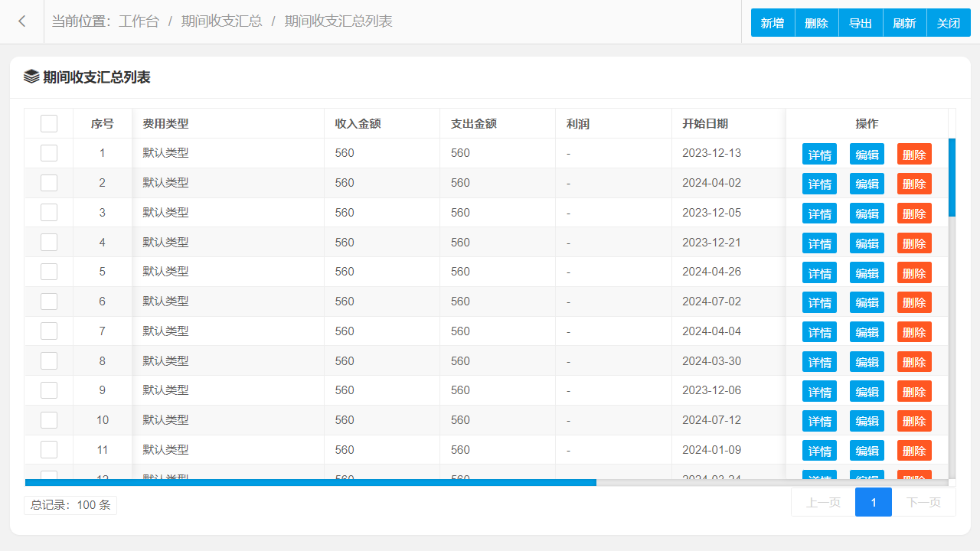This screenshot has width=980, height=551.
Task: Toggle the checkbox in row 4
Action: click(x=49, y=243)
